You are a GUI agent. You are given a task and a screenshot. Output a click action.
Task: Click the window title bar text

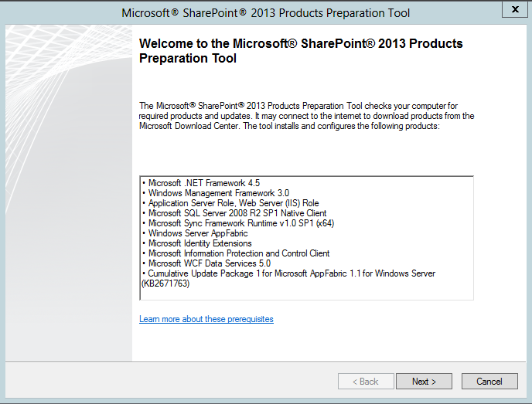[266, 13]
